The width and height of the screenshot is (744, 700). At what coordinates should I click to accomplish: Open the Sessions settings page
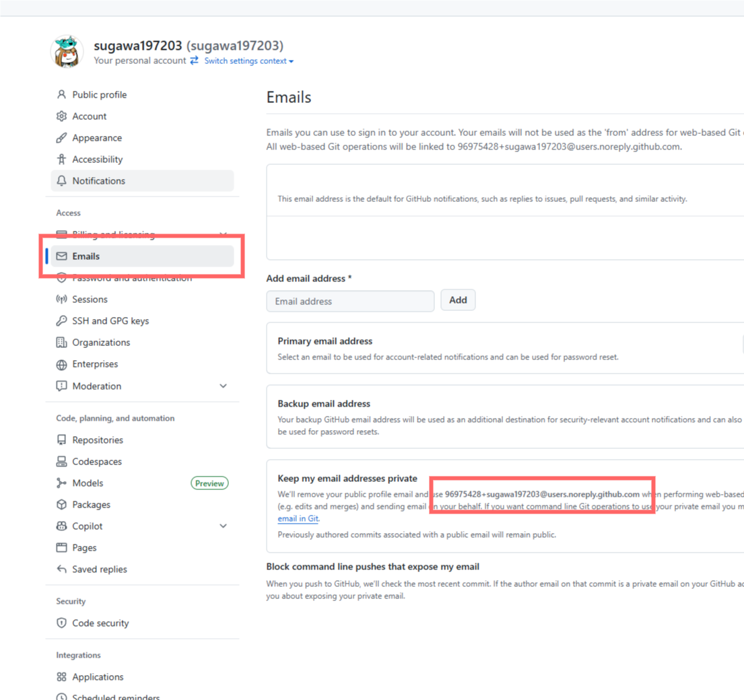coord(90,300)
